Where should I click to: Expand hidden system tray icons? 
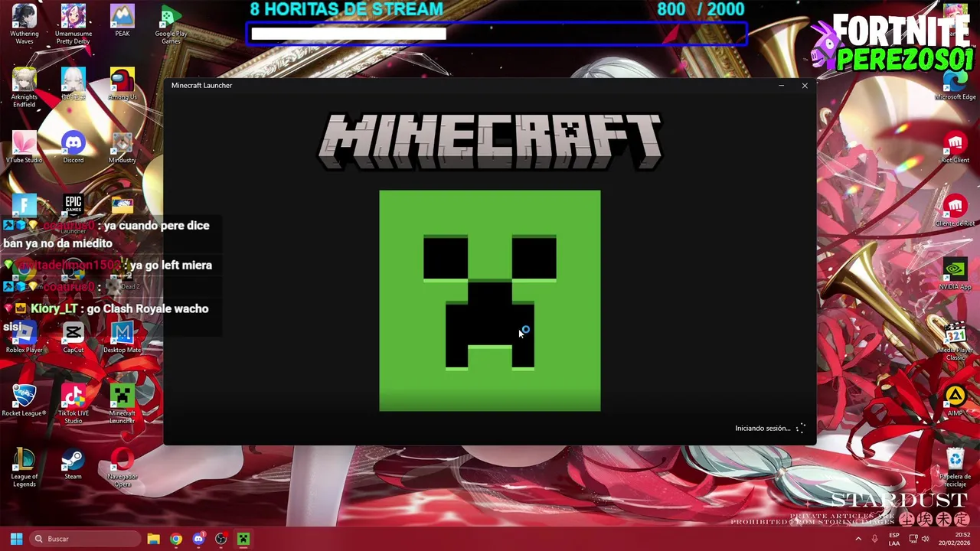(x=858, y=539)
